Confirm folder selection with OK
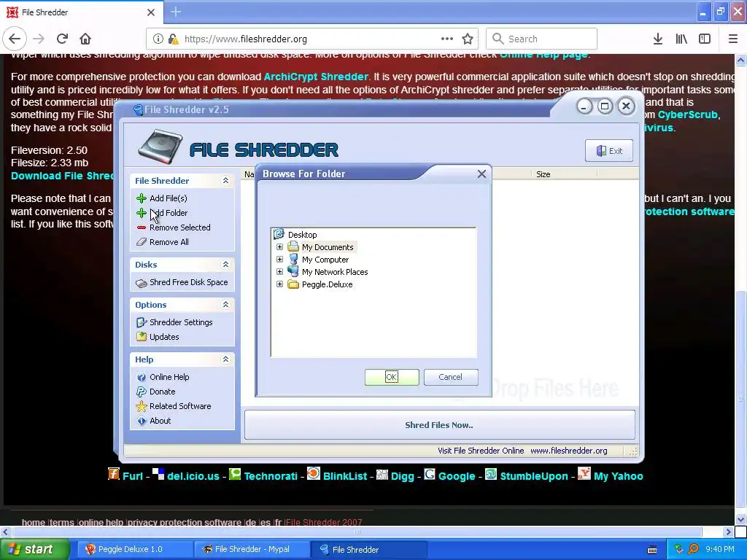 click(392, 377)
